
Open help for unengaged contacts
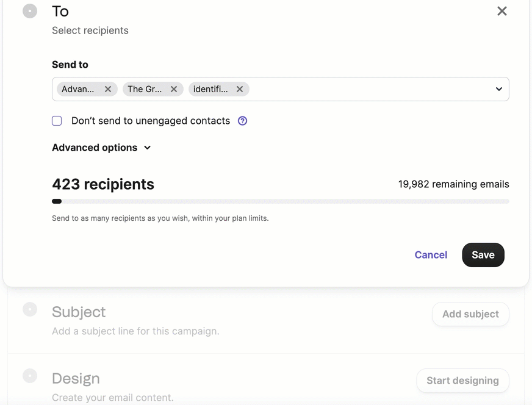pos(242,121)
